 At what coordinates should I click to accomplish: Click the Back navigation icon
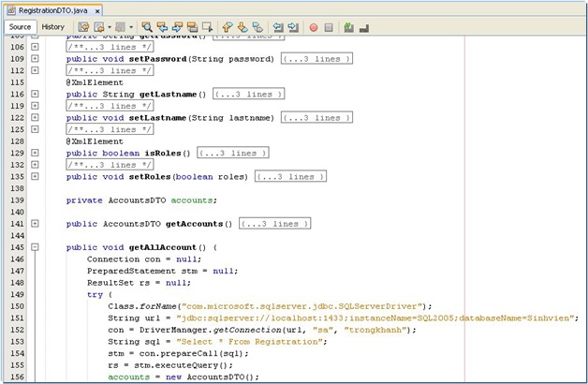99,27
